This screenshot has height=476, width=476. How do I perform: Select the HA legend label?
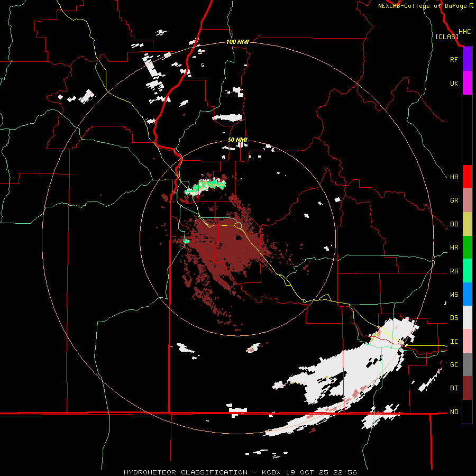click(454, 177)
